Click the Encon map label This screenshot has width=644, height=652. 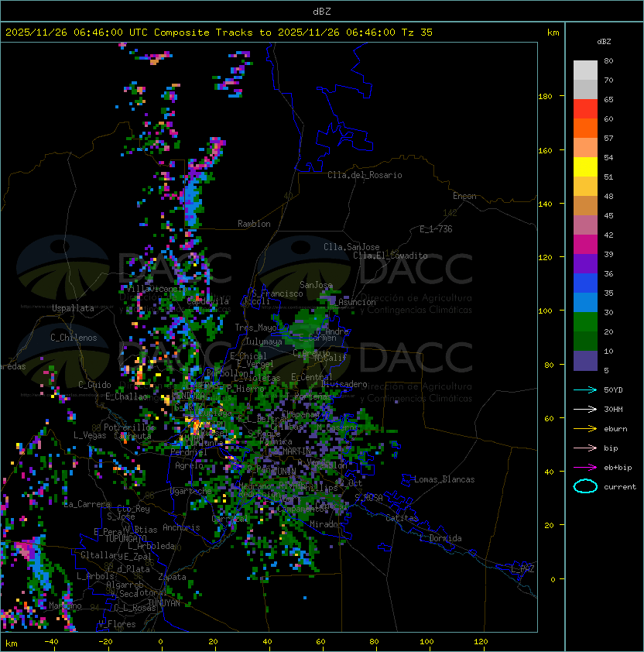pos(464,196)
